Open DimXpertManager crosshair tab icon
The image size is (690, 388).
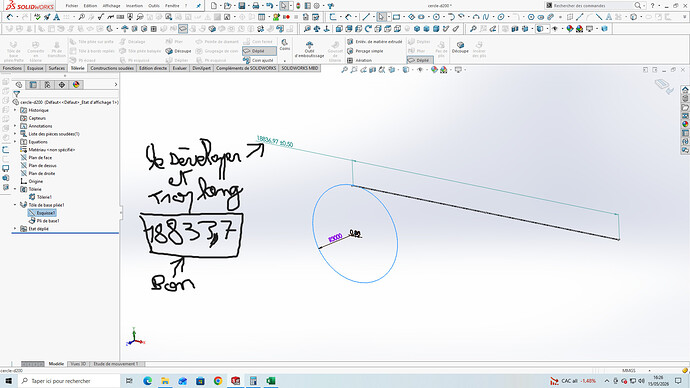(62, 84)
